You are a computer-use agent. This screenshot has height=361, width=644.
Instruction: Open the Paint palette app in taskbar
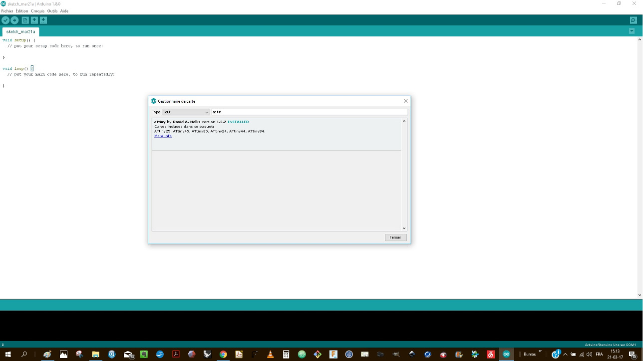click(x=47, y=355)
